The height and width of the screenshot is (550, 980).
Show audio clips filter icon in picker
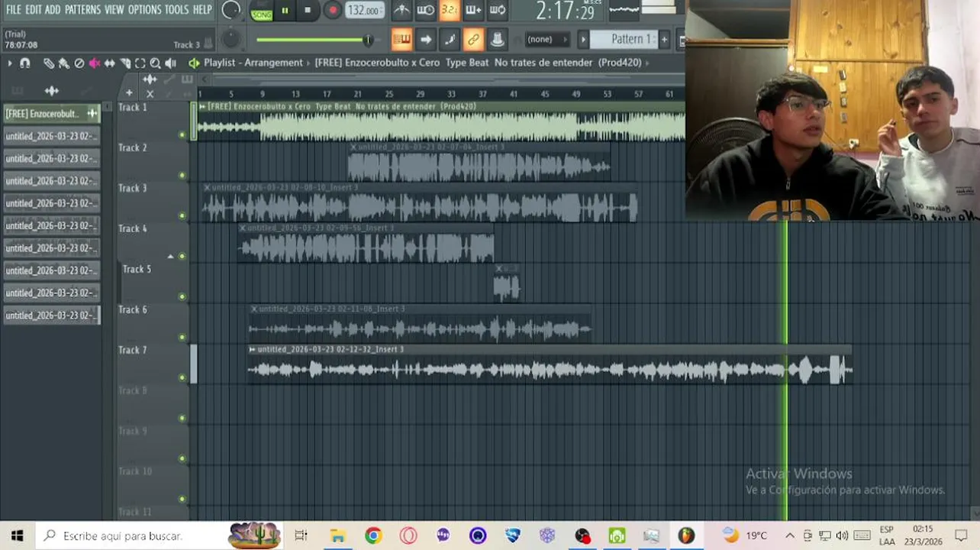tap(52, 91)
